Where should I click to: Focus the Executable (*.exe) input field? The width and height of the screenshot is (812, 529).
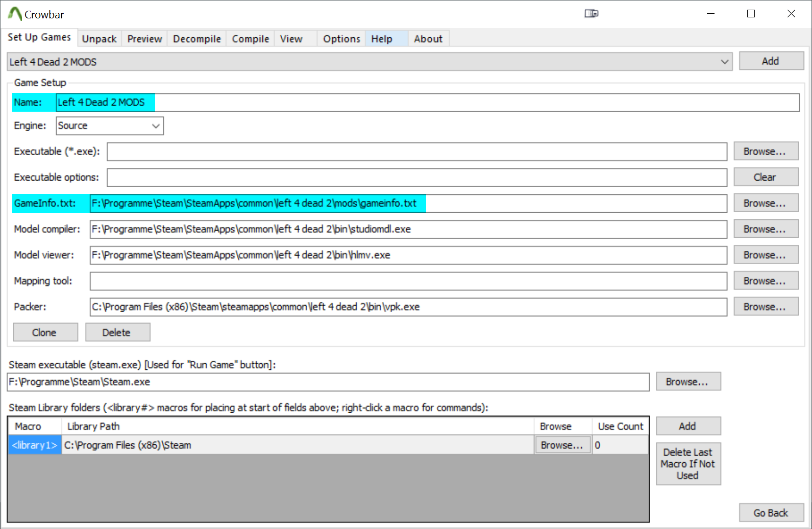417,152
